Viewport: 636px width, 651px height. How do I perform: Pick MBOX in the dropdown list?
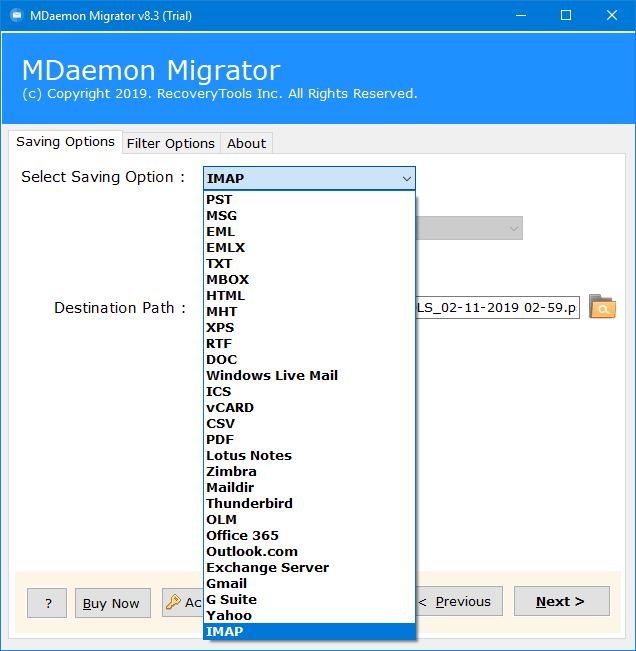[309, 280]
